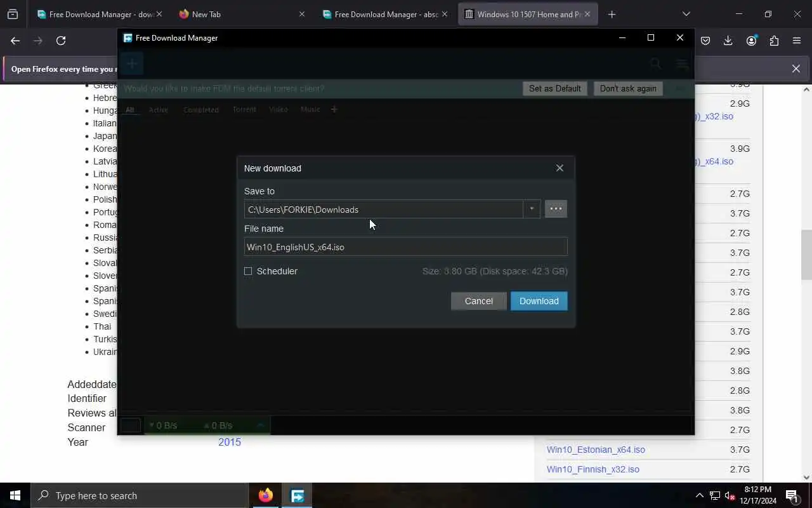
Task: Show hidden system tray icons
Action: tap(699, 495)
